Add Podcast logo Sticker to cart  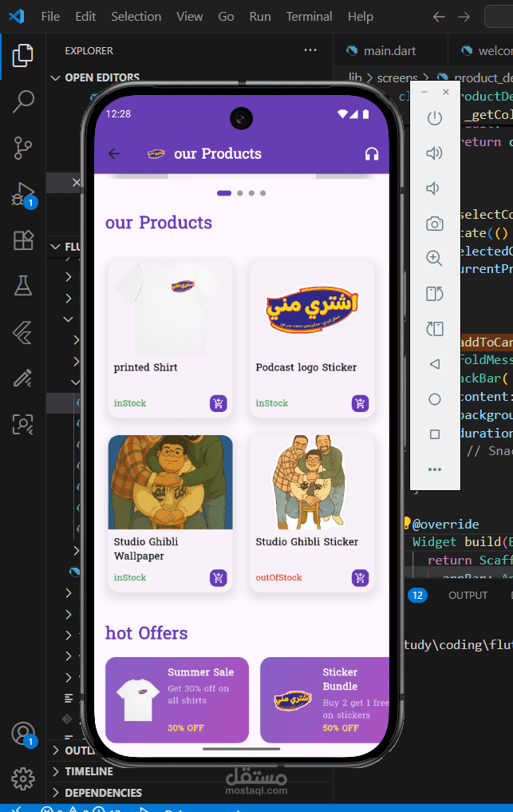tap(361, 403)
